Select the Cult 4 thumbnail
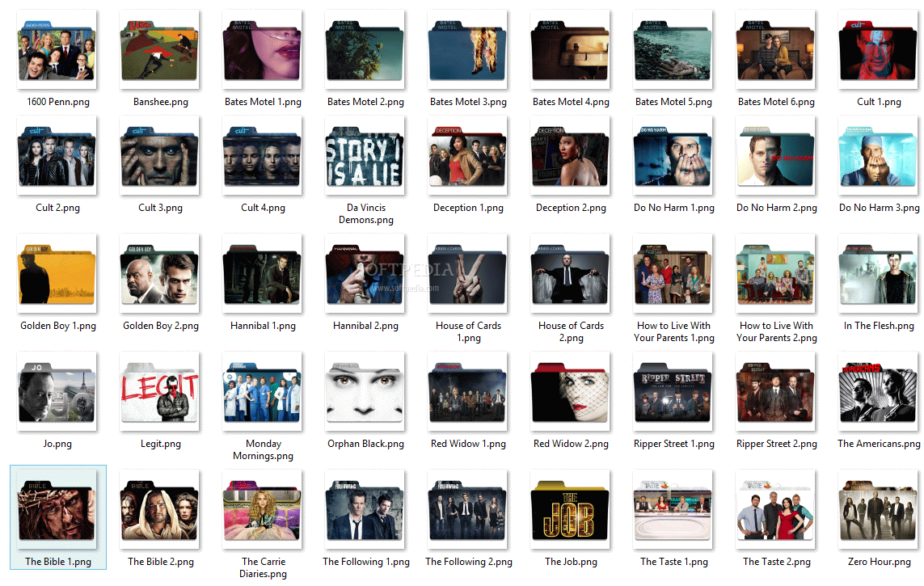The height and width of the screenshot is (586, 924). [262, 155]
